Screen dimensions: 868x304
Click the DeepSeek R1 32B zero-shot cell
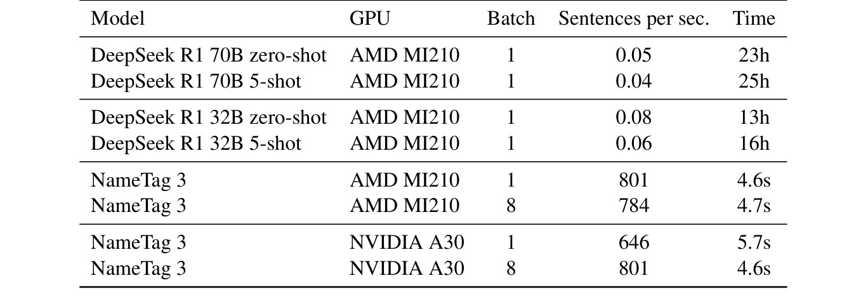209,118
